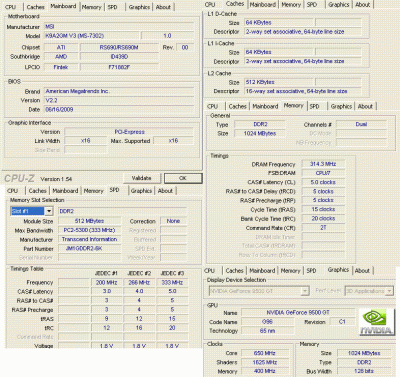400x377 pixels.
Task: Select the Graphics tab above Memory Slot Selection
Action: pyautogui.click(x=141, y=191)
